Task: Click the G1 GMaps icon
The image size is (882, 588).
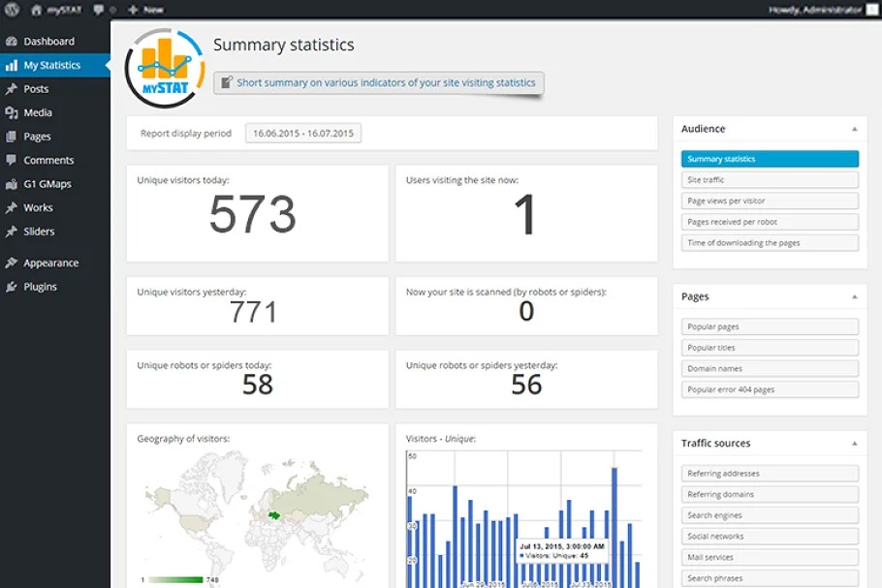Action: [12, 184]
